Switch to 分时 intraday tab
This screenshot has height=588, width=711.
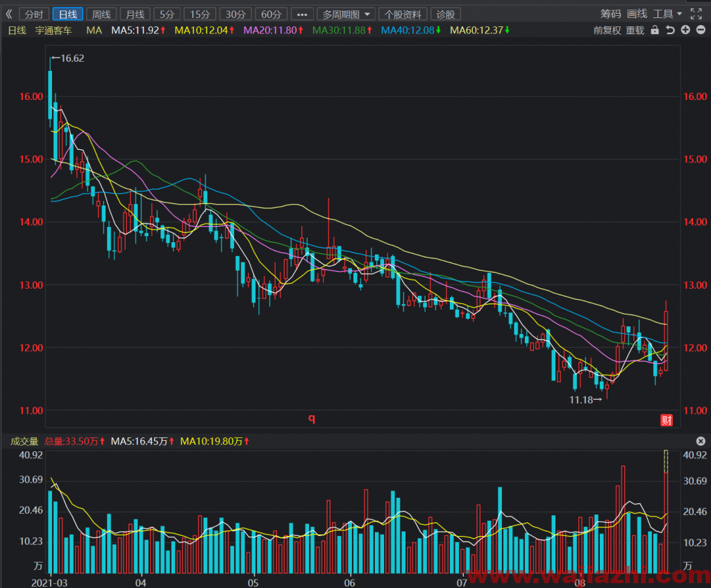click(x=34, y=15)
